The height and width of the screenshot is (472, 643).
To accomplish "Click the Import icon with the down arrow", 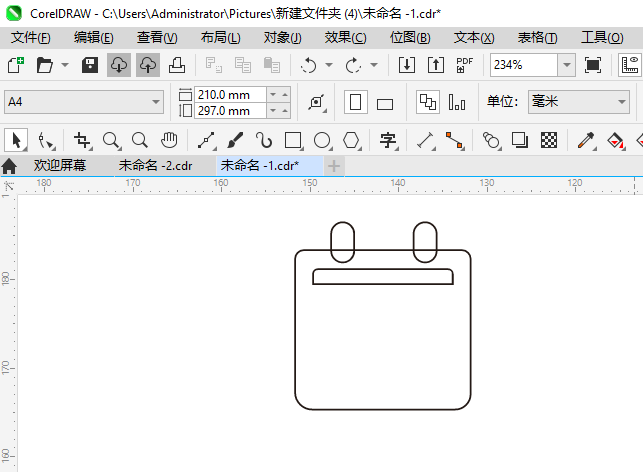I will (407, 65).
